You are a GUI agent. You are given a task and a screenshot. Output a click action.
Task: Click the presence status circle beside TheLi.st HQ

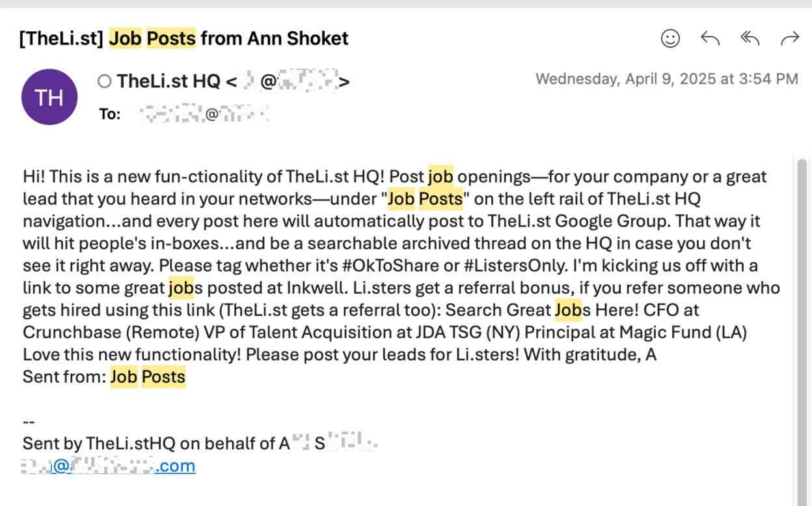click(104, 81)
